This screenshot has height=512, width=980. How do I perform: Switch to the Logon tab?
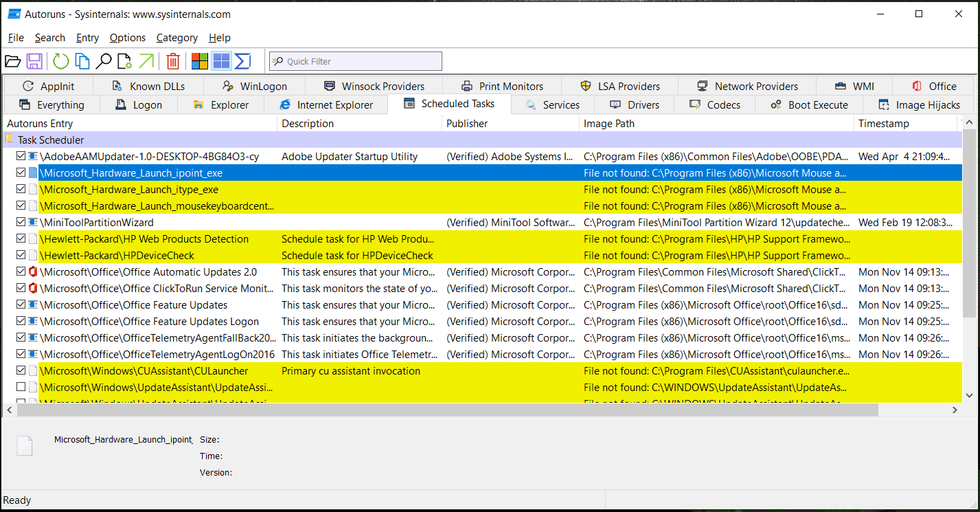pos(139,105)
